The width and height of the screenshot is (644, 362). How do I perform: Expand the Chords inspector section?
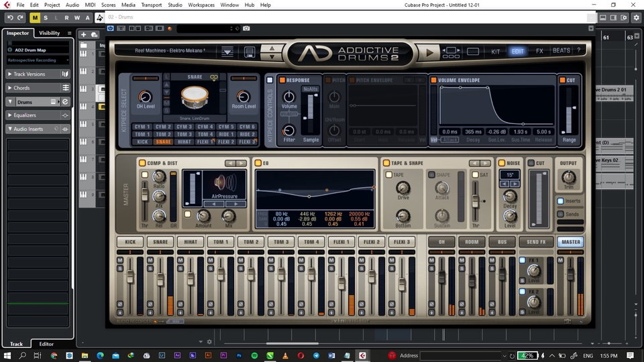[9, 88]
